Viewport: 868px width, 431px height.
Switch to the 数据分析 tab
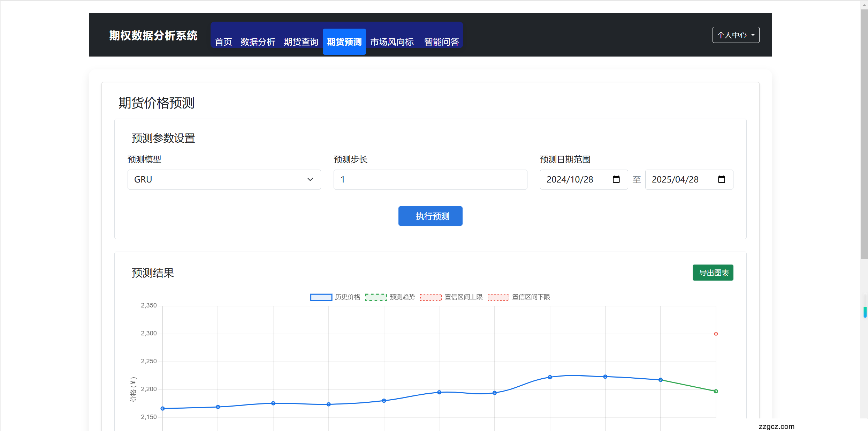click(258, 42)
